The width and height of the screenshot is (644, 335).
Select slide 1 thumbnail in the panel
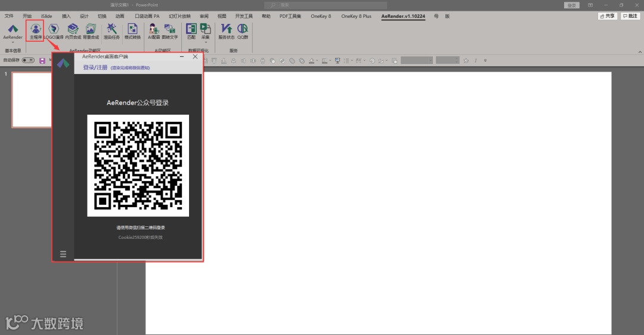click(x=32, y=100)
